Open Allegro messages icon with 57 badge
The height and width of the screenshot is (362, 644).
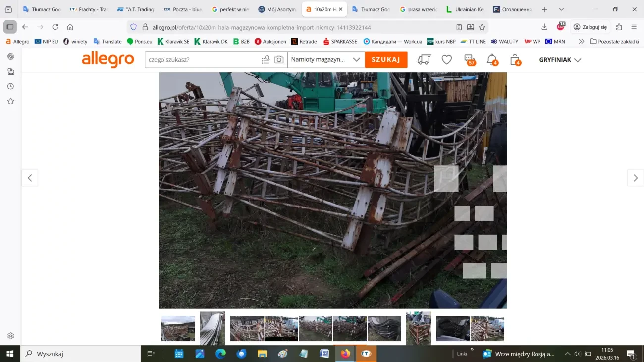pyautogui.click(x=469, y=60)
